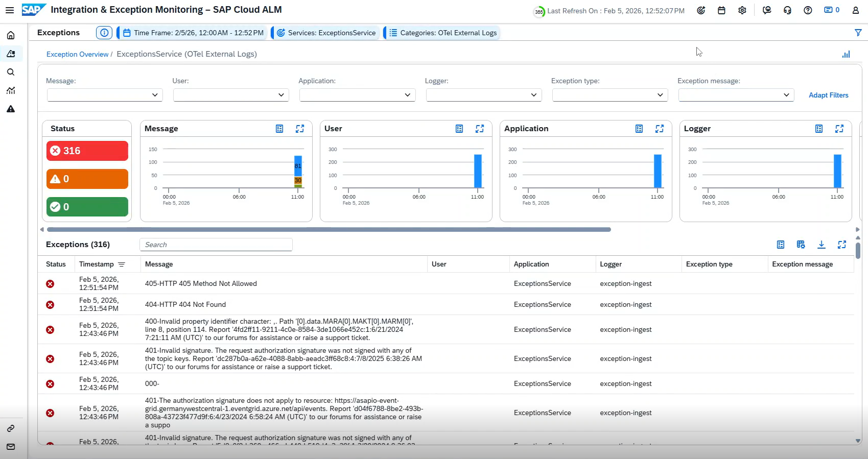Open the help question mark icon
The height and width of the screenshot is (459, 868).
pyautogui.click(x=808, y=10)
